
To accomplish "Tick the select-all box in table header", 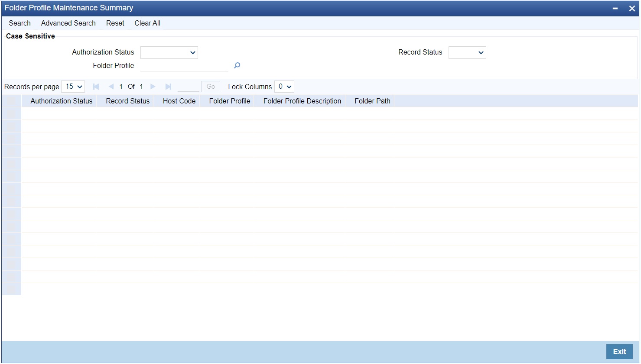I will point(12,101).
